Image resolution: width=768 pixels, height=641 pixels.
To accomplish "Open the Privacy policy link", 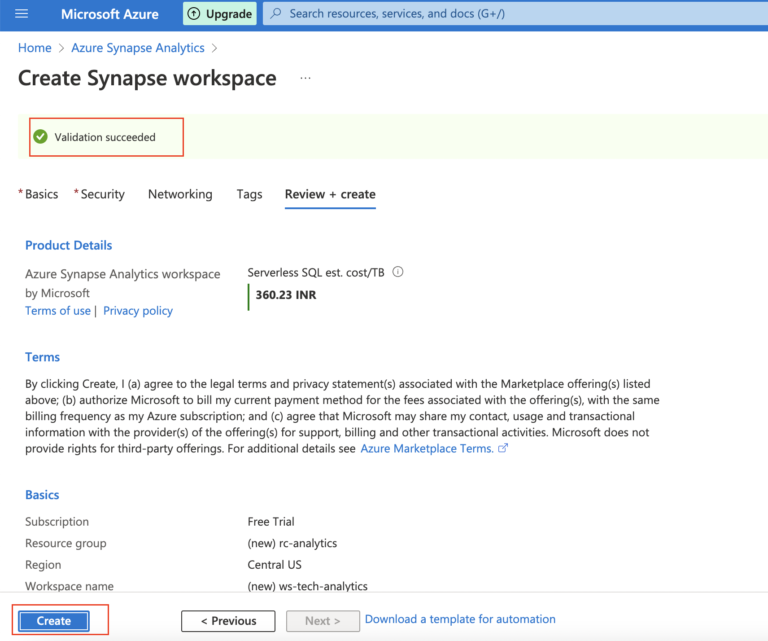I will pyautogui.click(x=138, y=311).
